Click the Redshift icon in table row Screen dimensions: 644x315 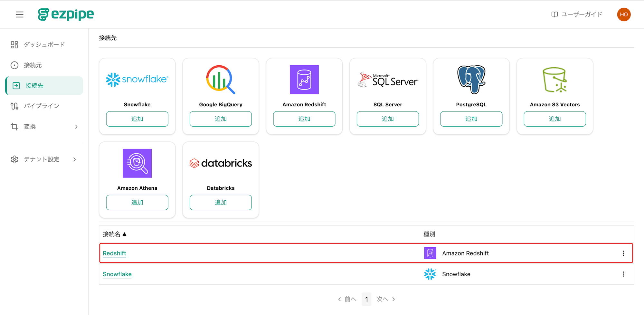430,253
